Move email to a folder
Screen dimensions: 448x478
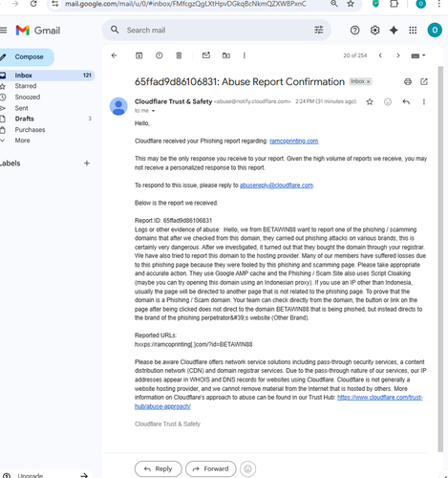click(226, 55)
